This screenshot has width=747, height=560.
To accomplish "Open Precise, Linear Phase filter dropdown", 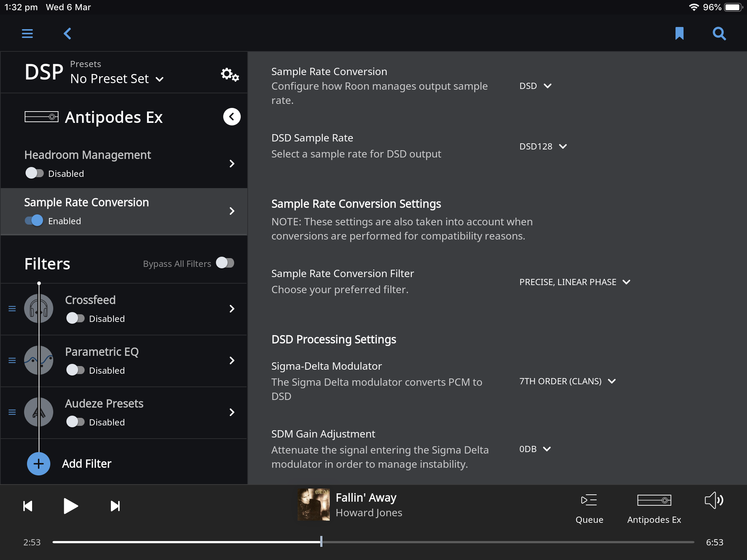I will coord(575,282).
